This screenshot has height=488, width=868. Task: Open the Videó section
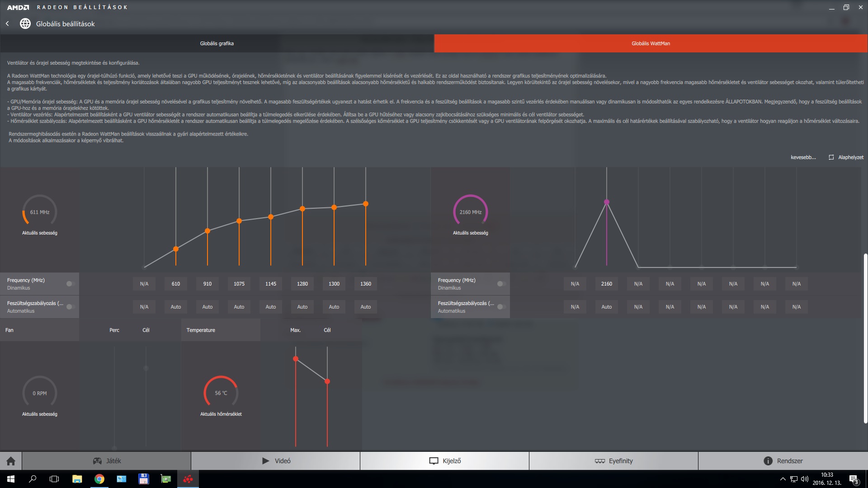[275, 461]
